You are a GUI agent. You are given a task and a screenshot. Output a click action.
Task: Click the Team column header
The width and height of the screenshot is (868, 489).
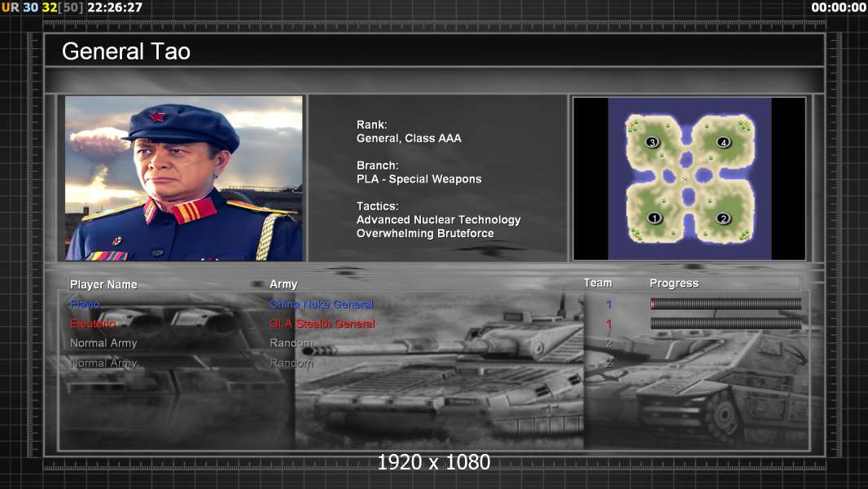coord(597,283)
